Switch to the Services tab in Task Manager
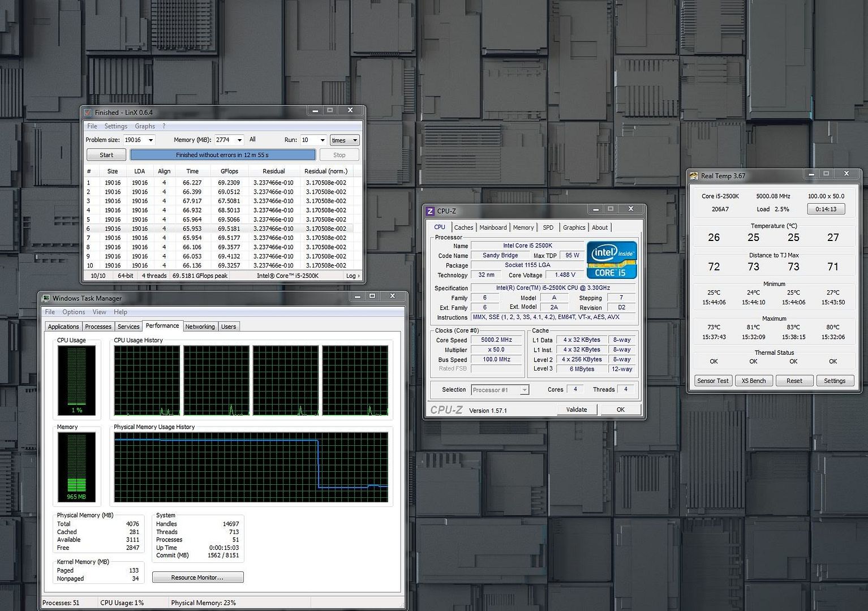Screen dimensions: 868x611 pyautogui.click(x=128, y=326)
